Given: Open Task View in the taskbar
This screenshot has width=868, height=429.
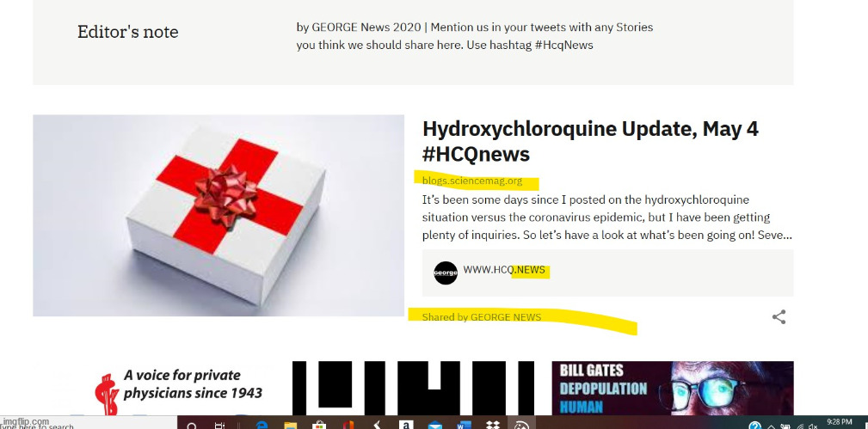Looking at the screenshot, I should (219, 426).
